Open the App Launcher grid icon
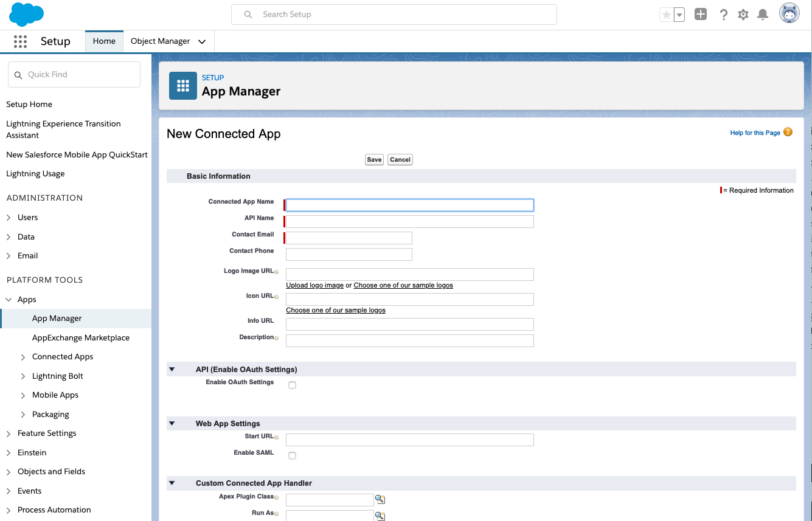812x521 pixels. click(x=20, y=41)
